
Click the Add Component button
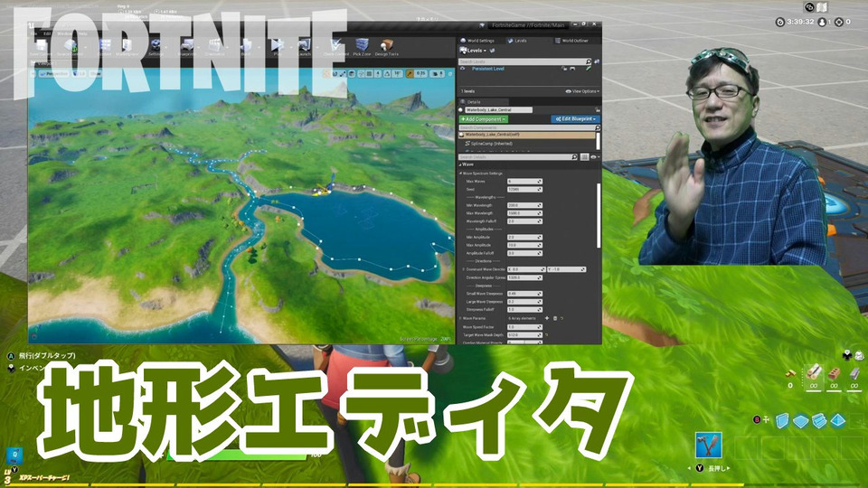point(483,119)
